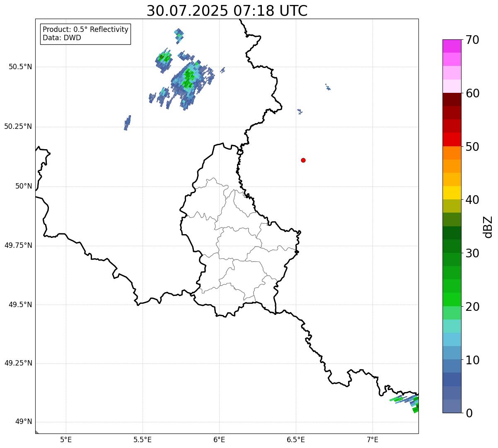This screenshot has width=498, height=448.
Task: Click the latitude label 50.5°N
Action: (20, 67)
